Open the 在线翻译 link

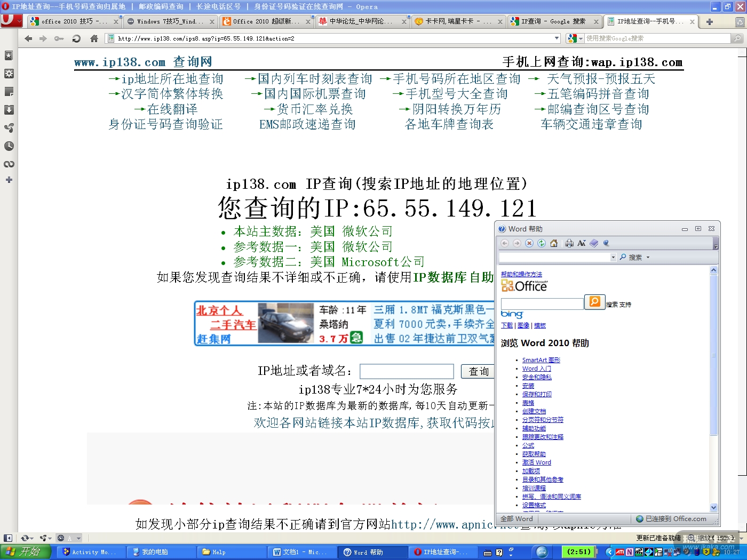(x=172, y=109)
